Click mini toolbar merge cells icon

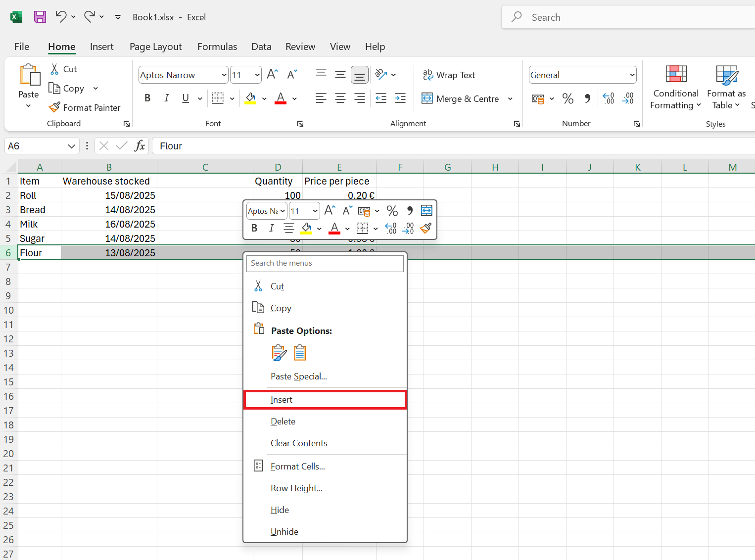426,211
